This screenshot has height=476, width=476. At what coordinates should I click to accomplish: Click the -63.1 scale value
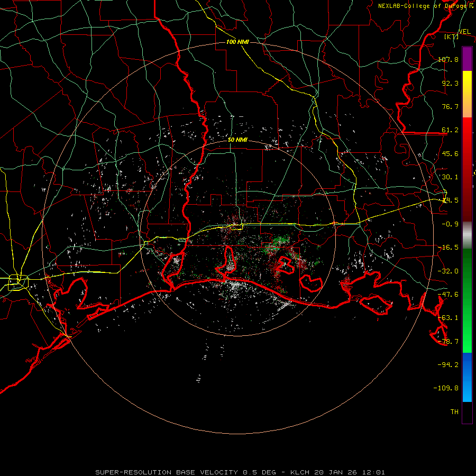point(448,318)
